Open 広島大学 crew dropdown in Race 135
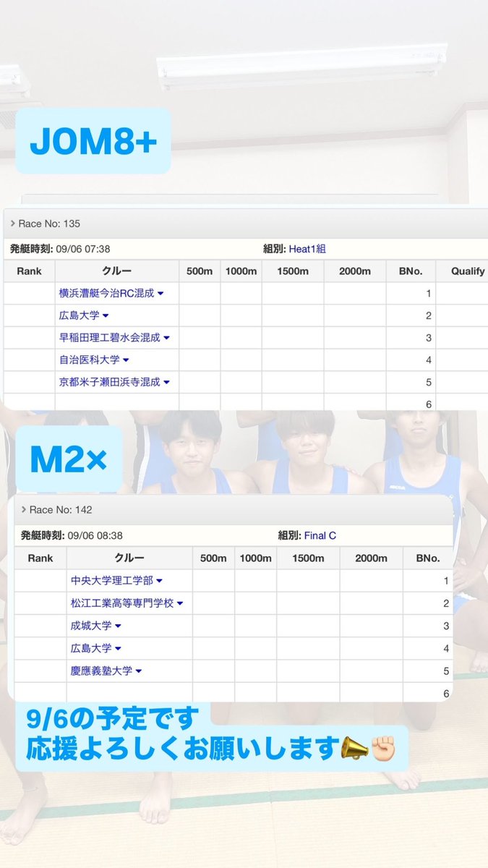 pyautogui.click(x=84, y=316)
